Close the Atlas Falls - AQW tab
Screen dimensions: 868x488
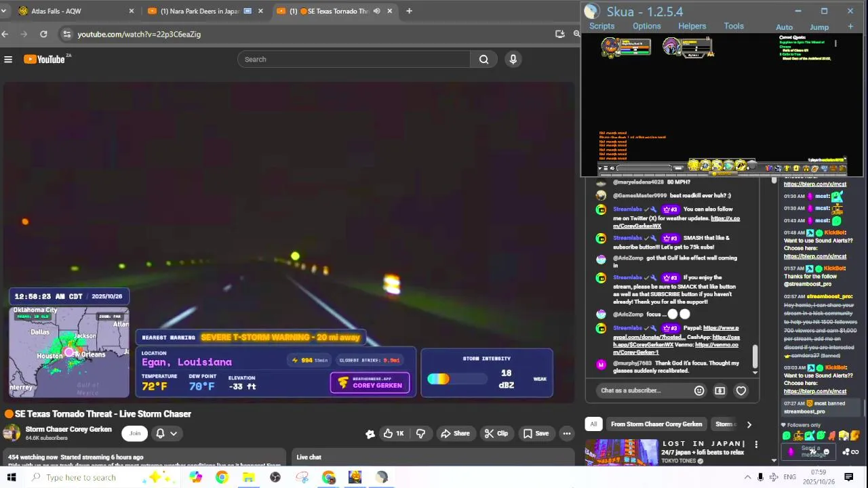tap(132, 11)
